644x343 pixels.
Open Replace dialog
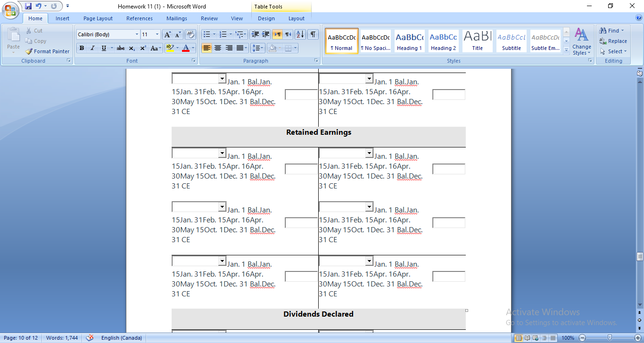point(613,41)
